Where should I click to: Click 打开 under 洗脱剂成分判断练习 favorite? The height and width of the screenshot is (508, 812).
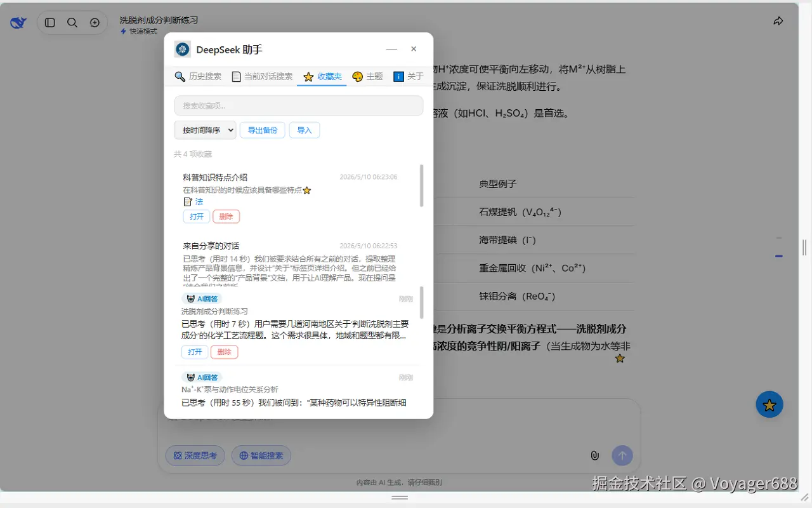coord(195,352)
